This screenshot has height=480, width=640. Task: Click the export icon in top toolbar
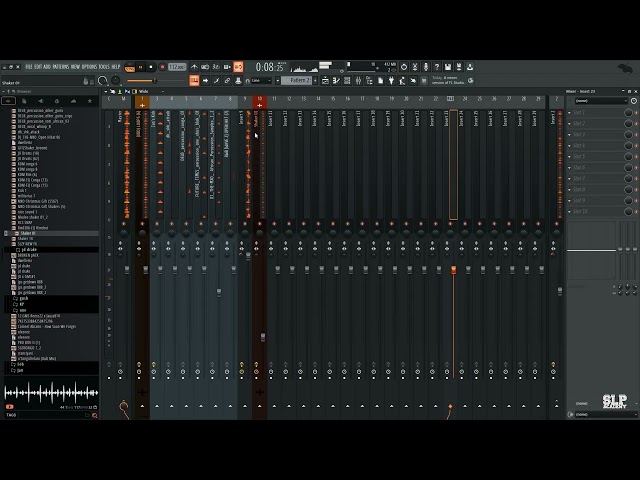point(470,67)
